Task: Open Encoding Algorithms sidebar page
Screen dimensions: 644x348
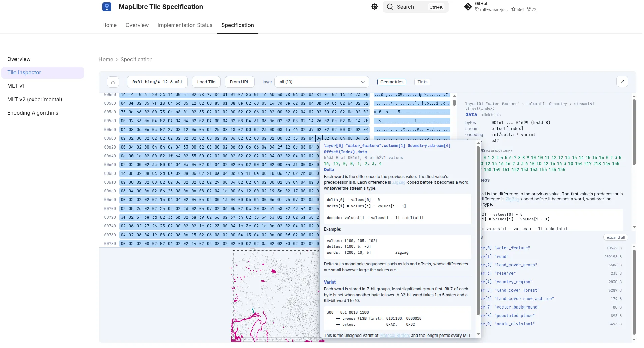Action: click(33, 113)
